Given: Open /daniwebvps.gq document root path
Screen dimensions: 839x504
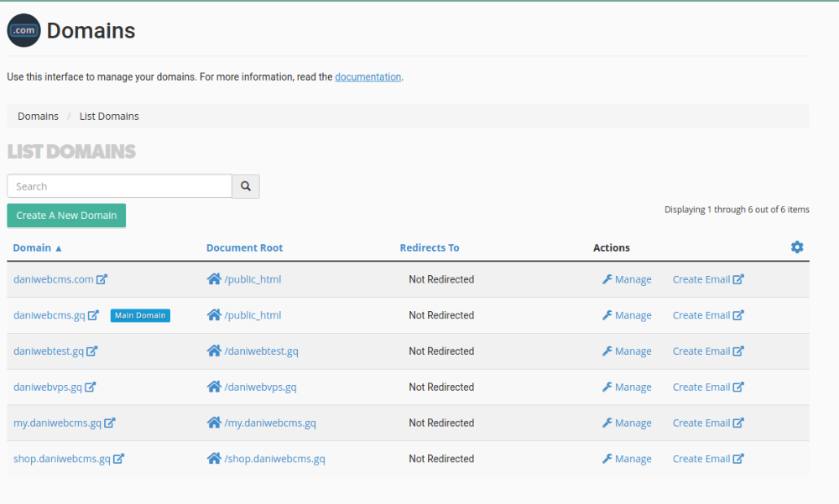Looking at the screenshot, I should coord(260,387).
